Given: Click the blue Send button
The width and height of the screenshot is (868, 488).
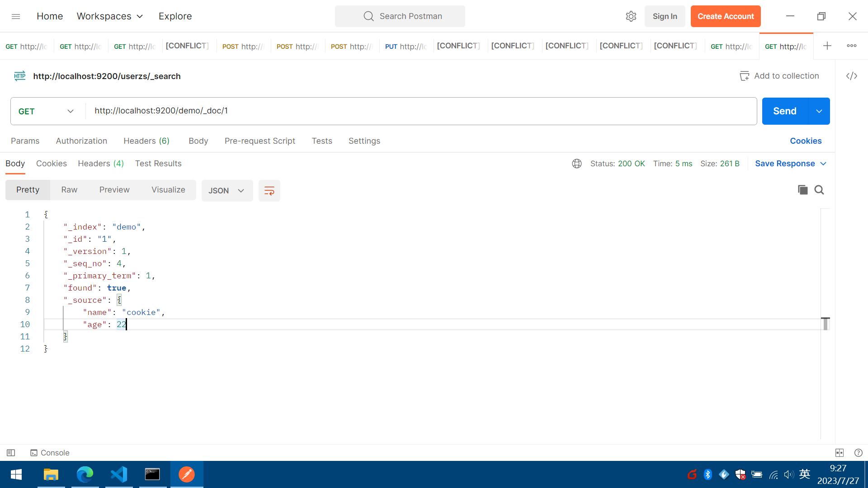Looking at the screenshot, I should tap(784, 111).
